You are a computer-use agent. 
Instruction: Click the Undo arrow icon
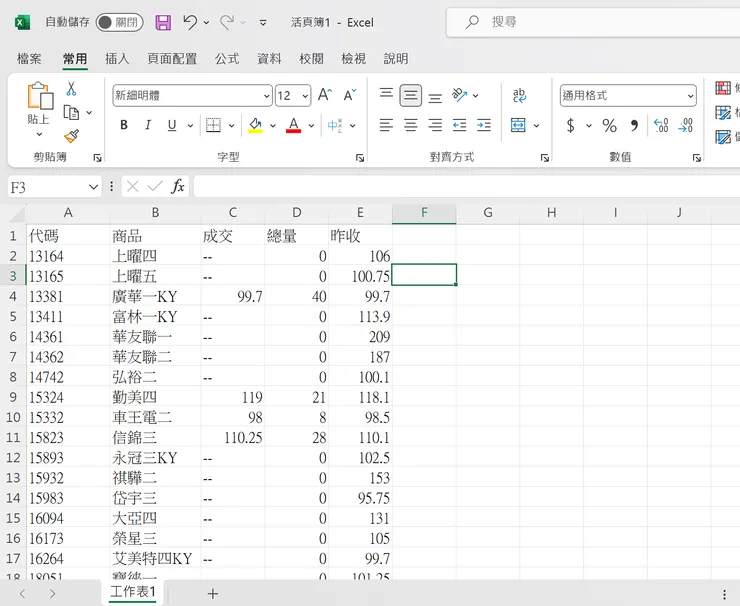pos(190,22)
